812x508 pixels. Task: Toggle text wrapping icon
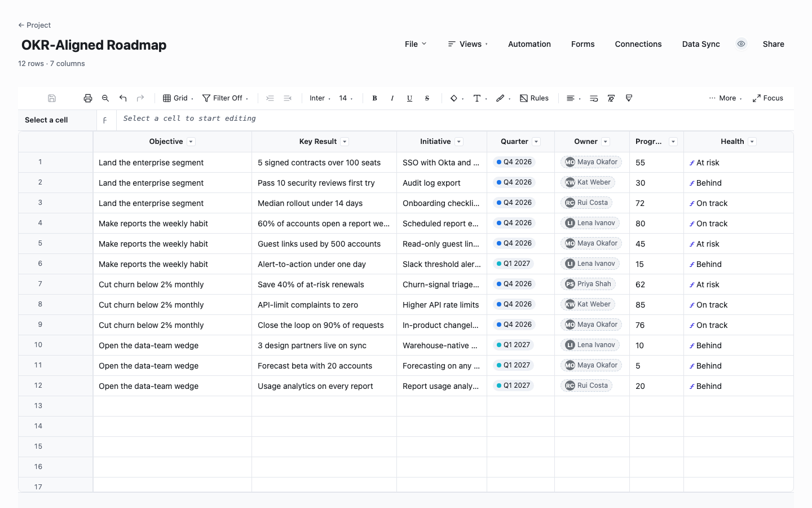(x=594, y=98)
